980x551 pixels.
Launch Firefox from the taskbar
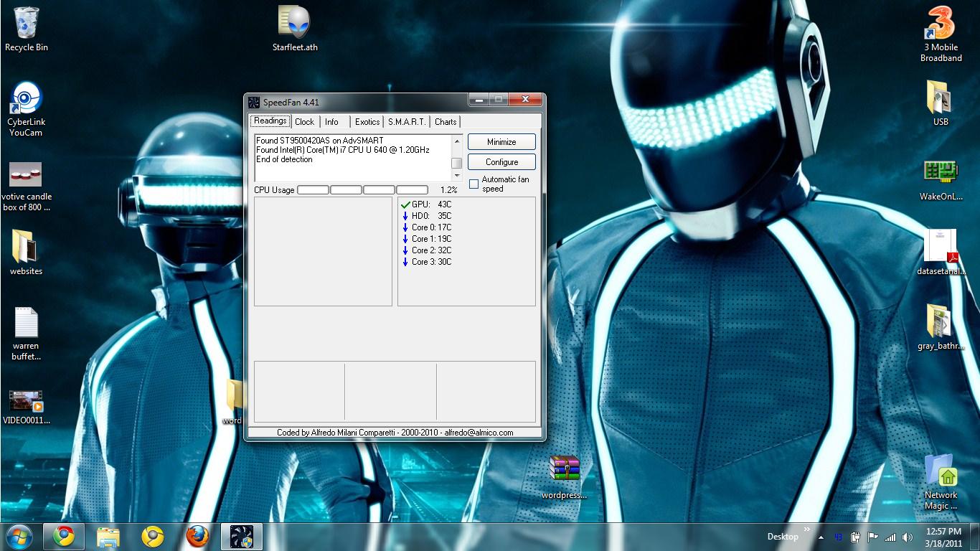click(x=197, y=537)
